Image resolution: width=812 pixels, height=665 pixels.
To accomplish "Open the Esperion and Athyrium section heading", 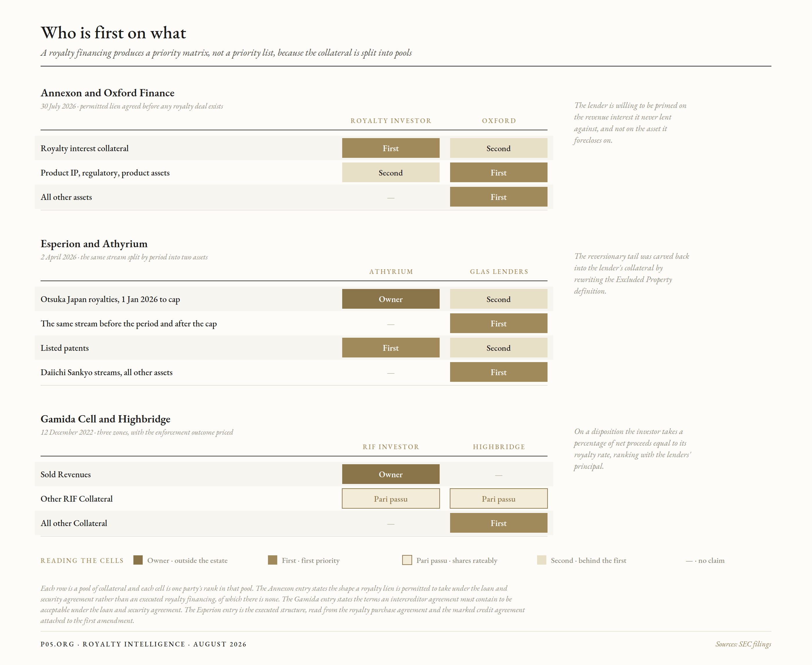I will pyautogui.click(x=94, y=244).
